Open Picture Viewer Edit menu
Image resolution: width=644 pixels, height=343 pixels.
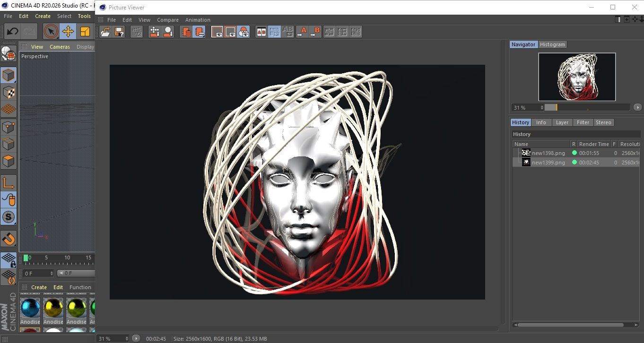[127, 20]
